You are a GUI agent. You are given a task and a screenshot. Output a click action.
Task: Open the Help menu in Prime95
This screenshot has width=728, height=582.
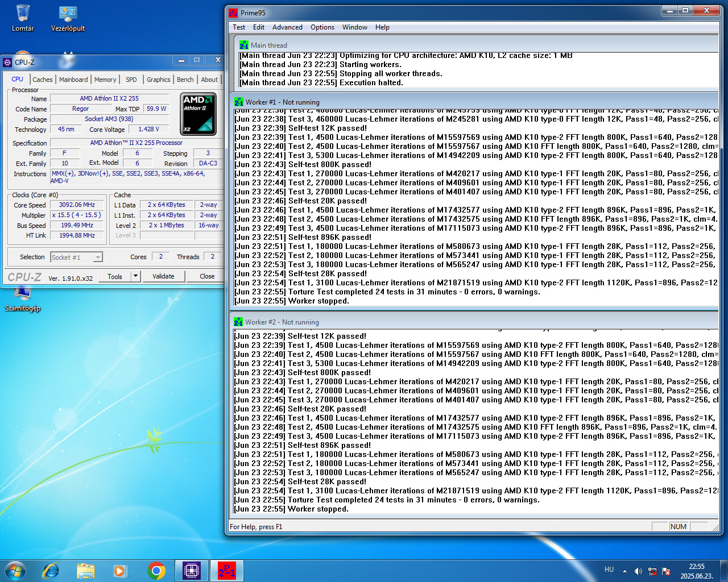pos(382,27)
